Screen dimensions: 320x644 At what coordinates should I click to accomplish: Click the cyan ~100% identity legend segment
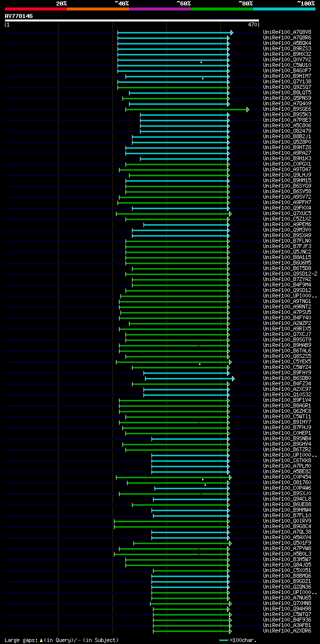284,9
